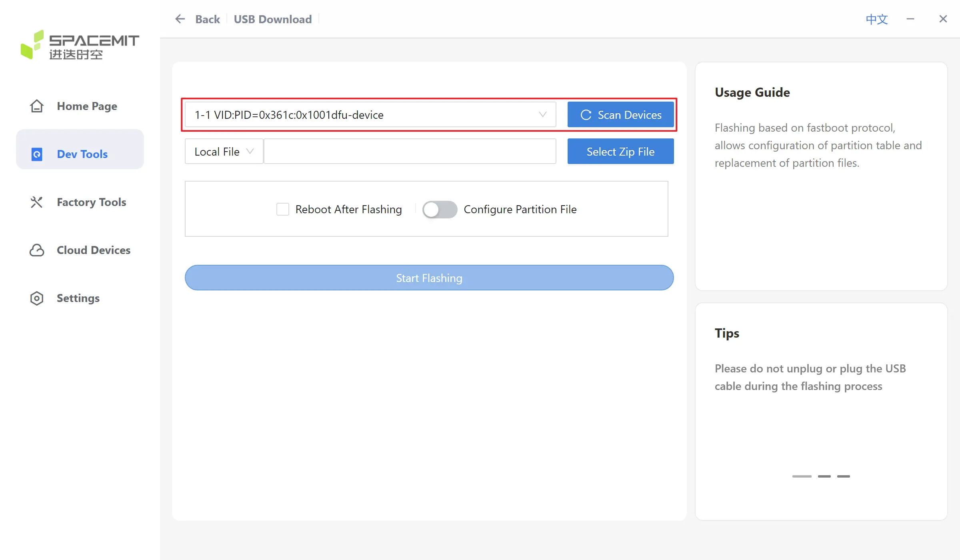This screenshot has height=560, width=960.
Task: Click the Reboot After Flashing label
Action: (x=348, y=209)
